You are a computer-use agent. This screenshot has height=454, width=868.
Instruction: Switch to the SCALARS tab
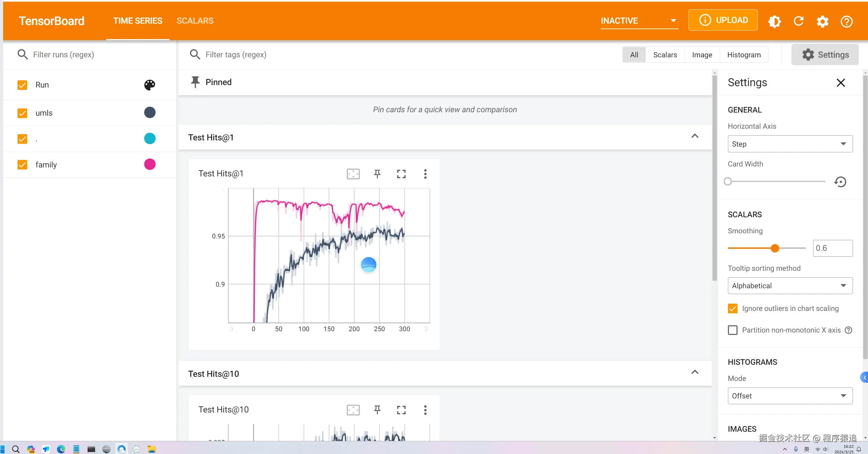(195, 21)
